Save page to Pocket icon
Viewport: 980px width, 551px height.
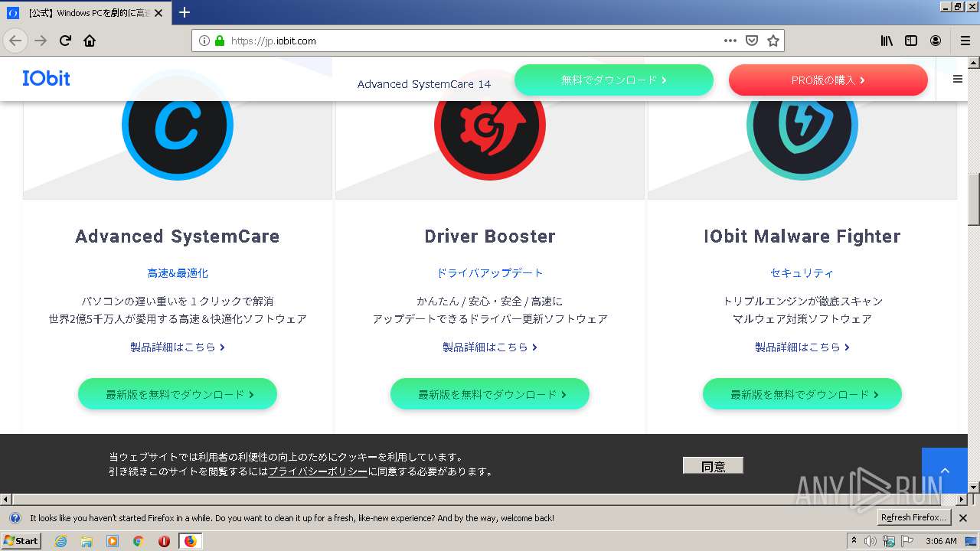752,41
